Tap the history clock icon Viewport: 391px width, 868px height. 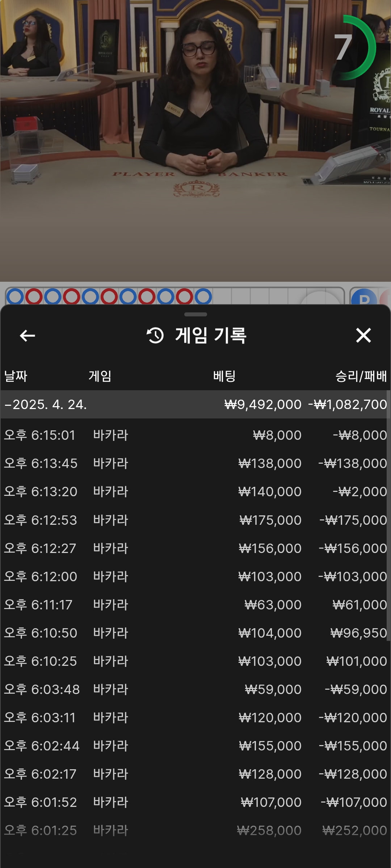point(155,335)
